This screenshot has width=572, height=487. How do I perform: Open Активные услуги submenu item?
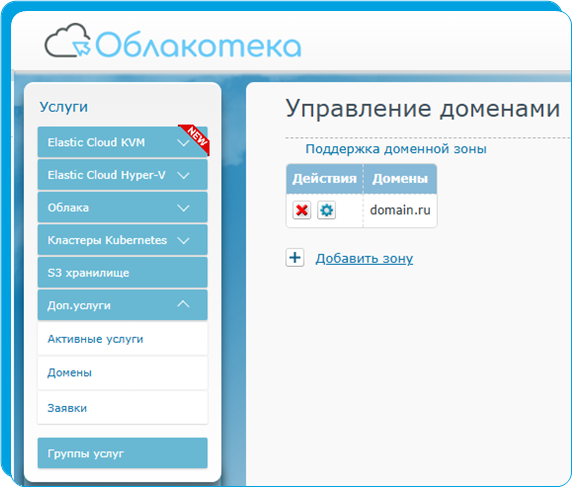point(123,339)
